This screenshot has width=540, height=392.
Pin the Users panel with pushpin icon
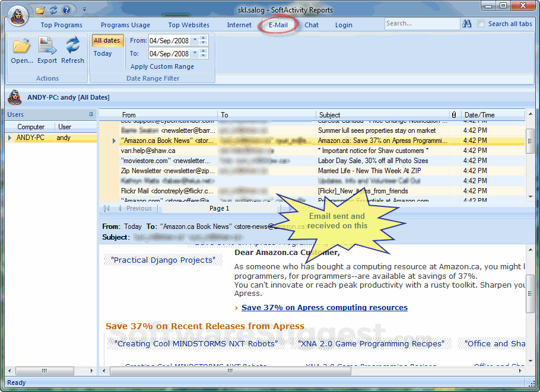[91, 114]
